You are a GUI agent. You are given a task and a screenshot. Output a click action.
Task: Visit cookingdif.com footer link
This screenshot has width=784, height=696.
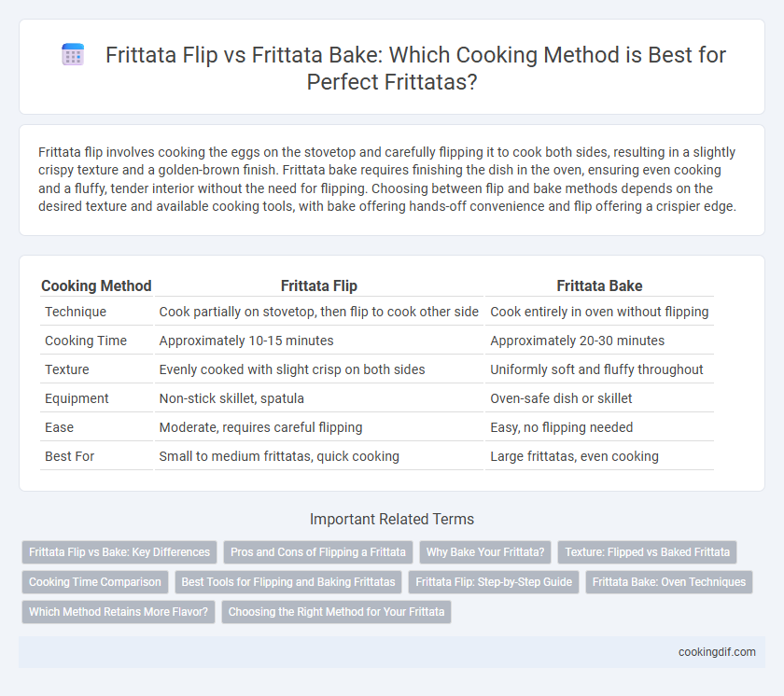pos(717,652)
